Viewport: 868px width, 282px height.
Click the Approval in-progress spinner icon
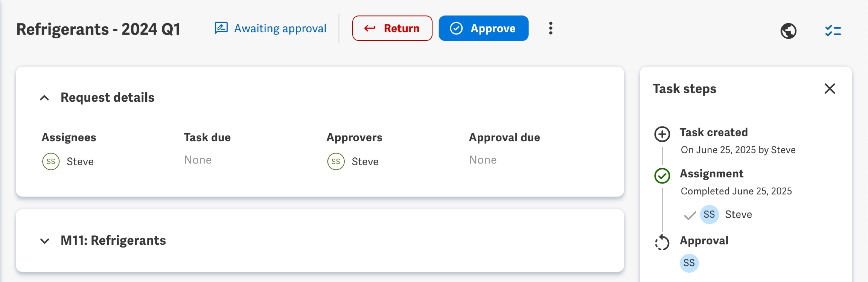(x=663, y=242)
